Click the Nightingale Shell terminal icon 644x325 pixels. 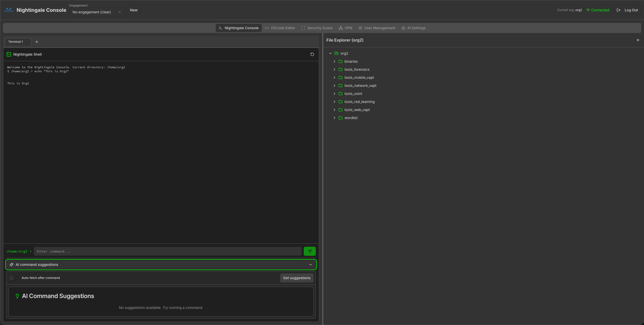9,54
